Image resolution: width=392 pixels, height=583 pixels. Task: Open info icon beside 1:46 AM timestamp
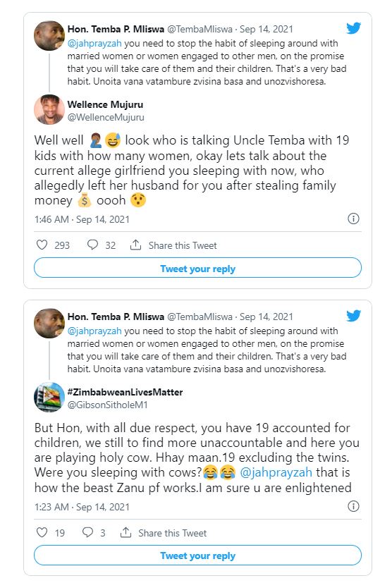(x=353, y=219)
